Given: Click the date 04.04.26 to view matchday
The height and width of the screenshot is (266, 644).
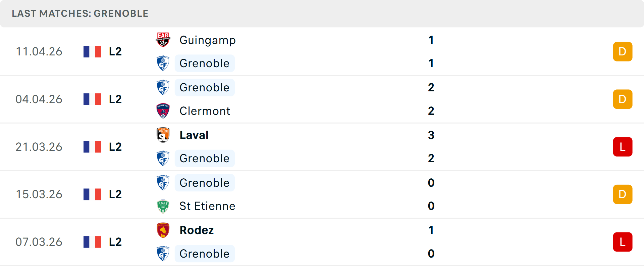Looking at the screenshot, I should [39, 99].
